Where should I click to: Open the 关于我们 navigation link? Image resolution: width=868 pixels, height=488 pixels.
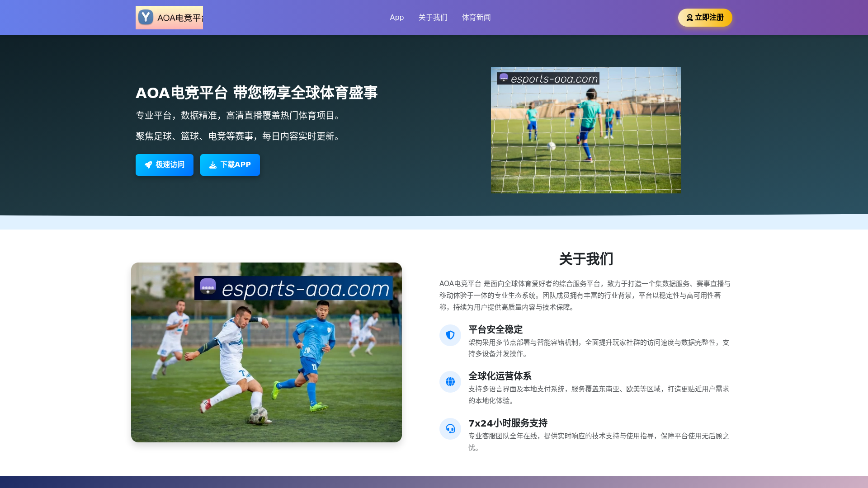pyautogui.click(x=433, y=18)
